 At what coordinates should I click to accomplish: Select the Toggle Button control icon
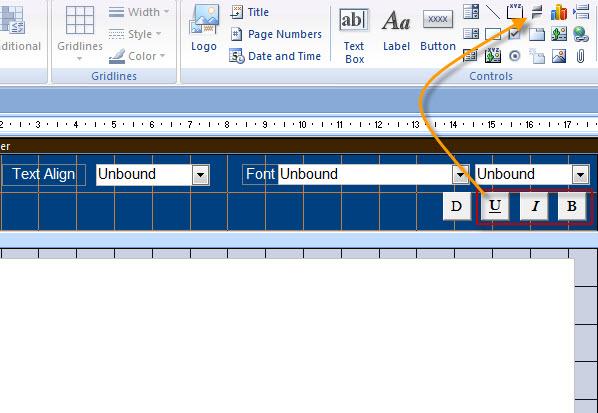(x=537, y=12)
